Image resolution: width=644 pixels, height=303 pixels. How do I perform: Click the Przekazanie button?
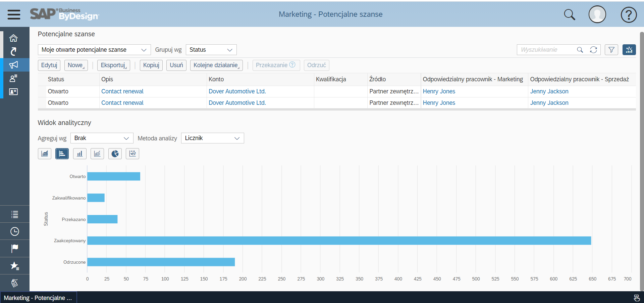276,65
